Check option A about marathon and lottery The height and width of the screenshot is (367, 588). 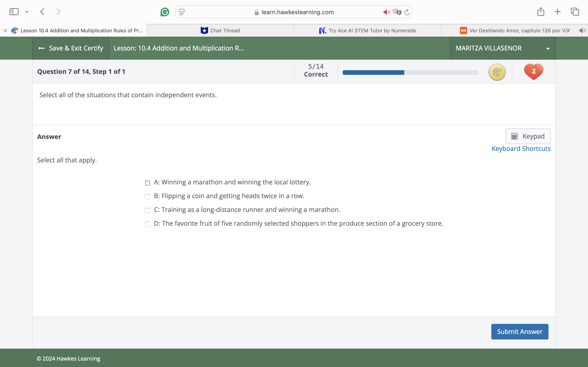(147, 183)
